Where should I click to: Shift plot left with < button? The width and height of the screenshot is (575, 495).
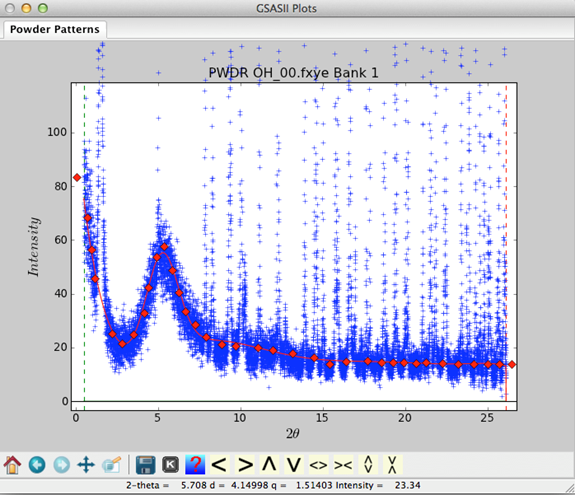[220, 465]
